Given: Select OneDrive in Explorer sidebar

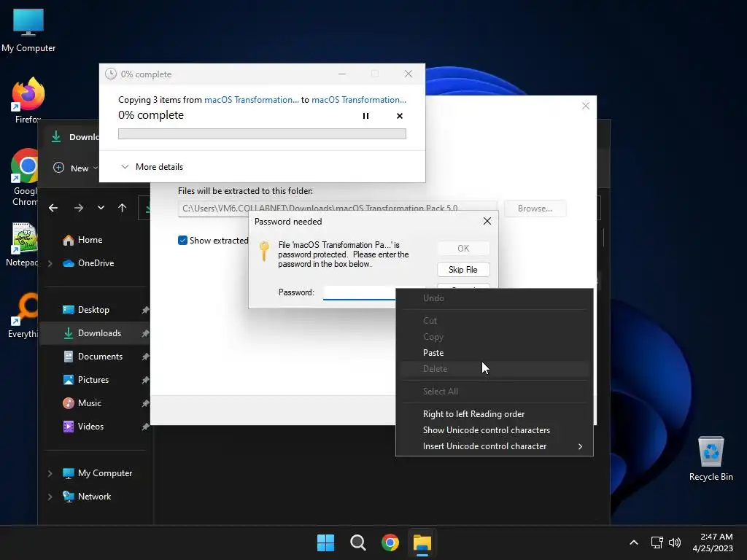Looking at the screenshot, I should click(x=88, y=262).
